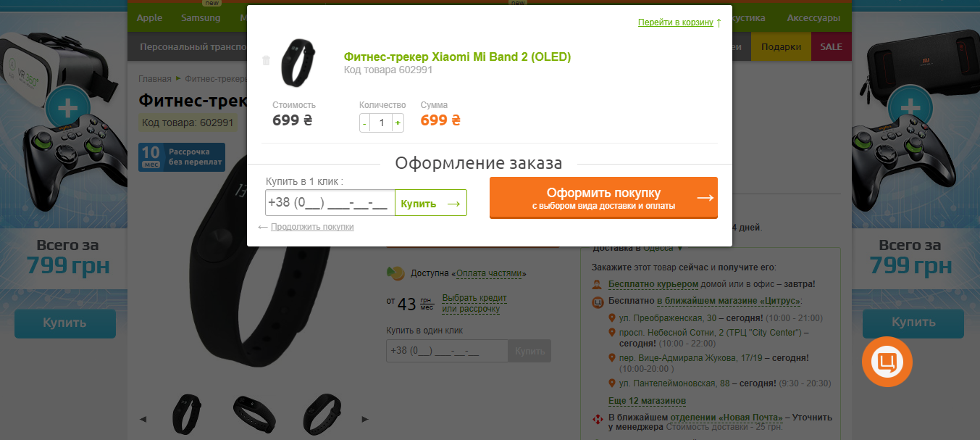Open Выбрать кредит или рассрочку options
980x440 pixels.
tap(474, 304)
